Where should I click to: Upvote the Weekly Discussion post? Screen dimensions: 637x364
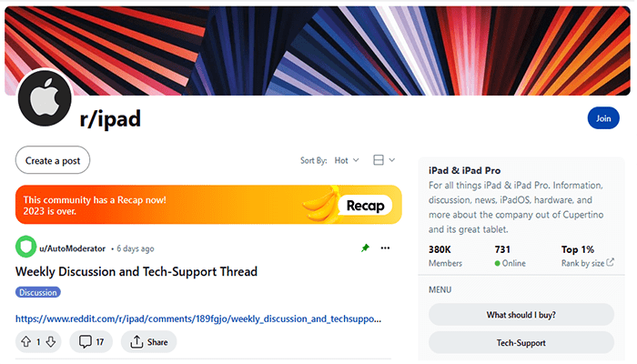click(x=25, y=342)
